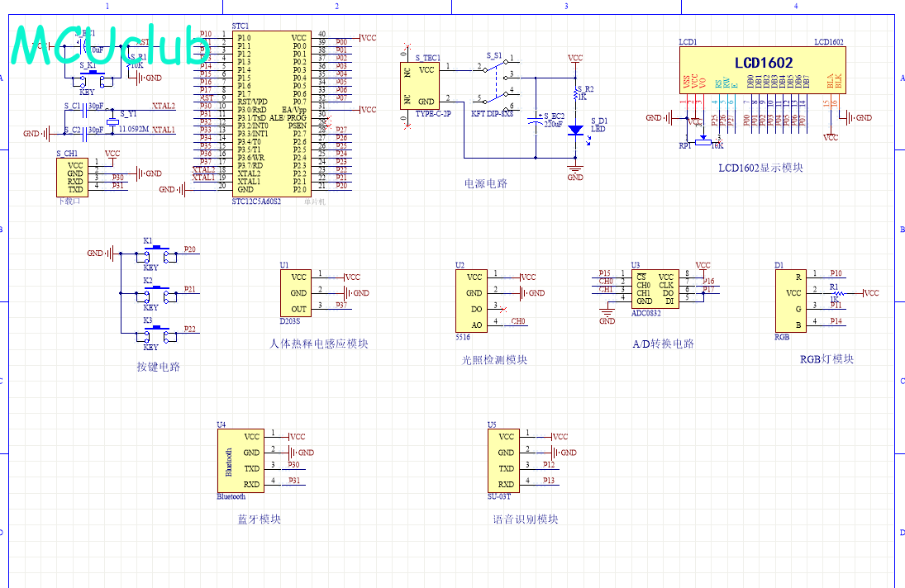Click the 5516 light sensor module U2
905x588 pixels.
click(x=474, y=301)
